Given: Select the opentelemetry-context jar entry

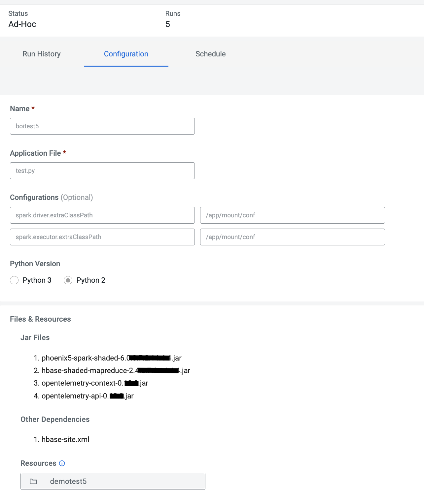Looking at the screenshot, I should tap(94, 383).
